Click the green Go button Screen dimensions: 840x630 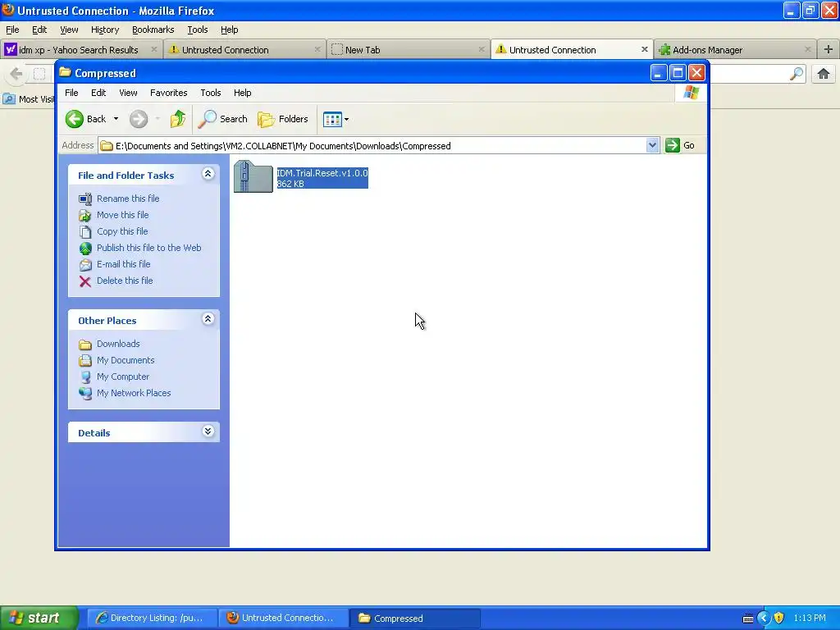coord(680,145)
